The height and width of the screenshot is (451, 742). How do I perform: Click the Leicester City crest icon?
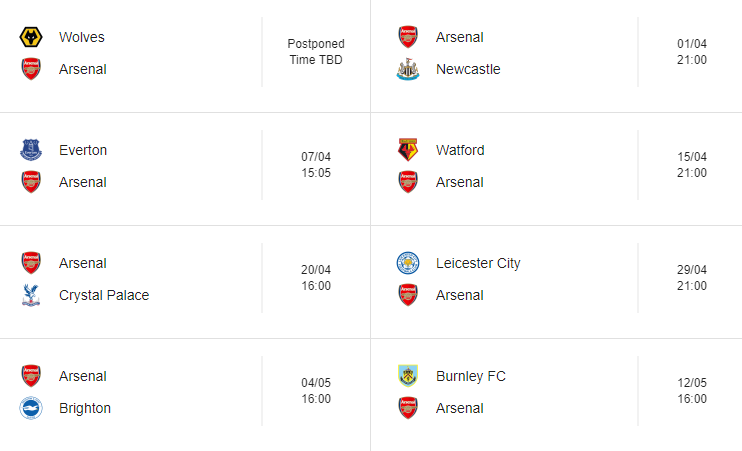[408, 264]
